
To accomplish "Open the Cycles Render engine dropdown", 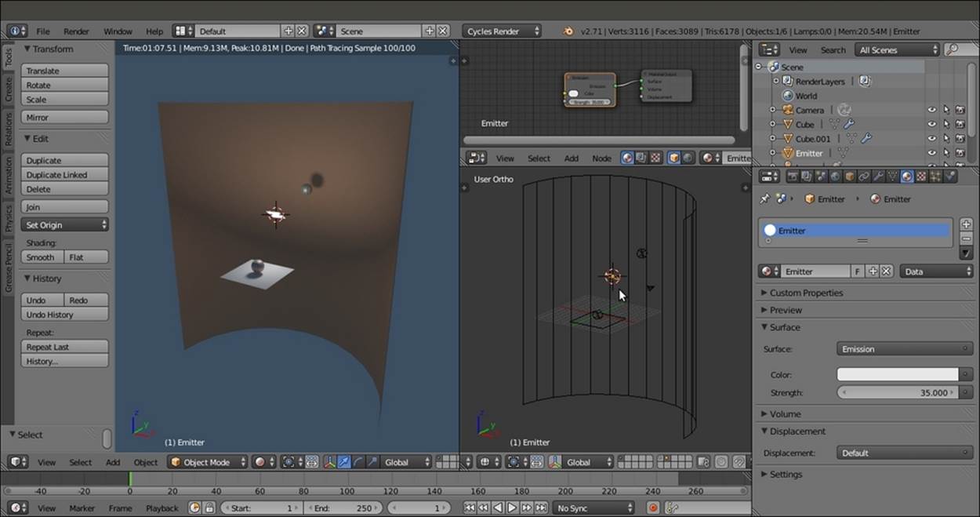I will click(x=502, y=31).
